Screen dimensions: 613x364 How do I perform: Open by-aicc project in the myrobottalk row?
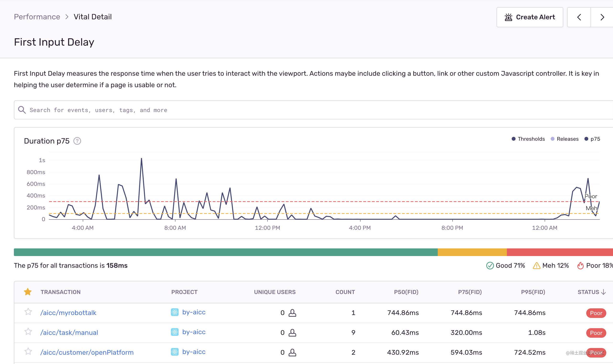click(194, 312)
